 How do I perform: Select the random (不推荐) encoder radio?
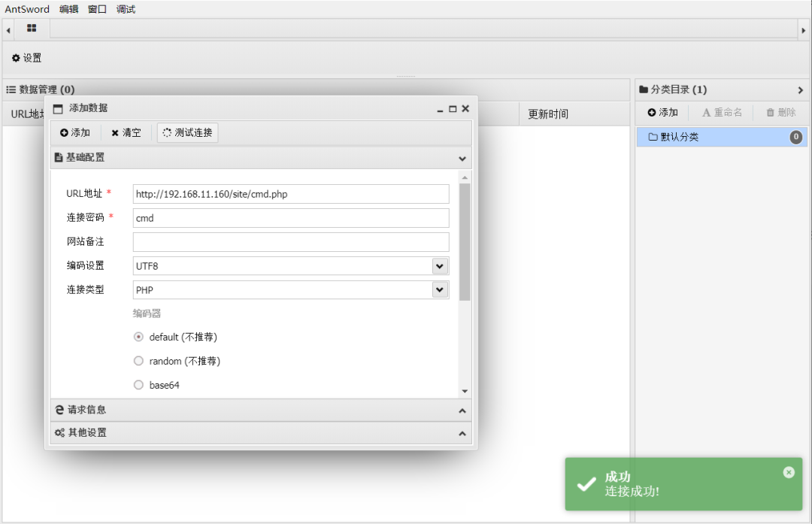pyautogui.click(x=138, y=361)
